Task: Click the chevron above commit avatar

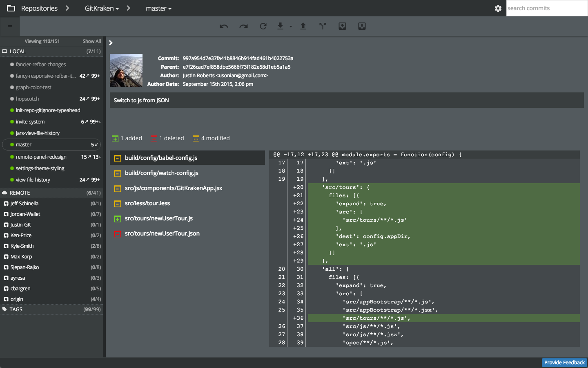Action: 111,43
